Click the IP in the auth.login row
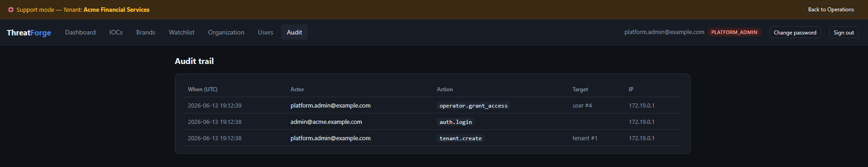The image size is (868, 167). (x=641, y=122)
